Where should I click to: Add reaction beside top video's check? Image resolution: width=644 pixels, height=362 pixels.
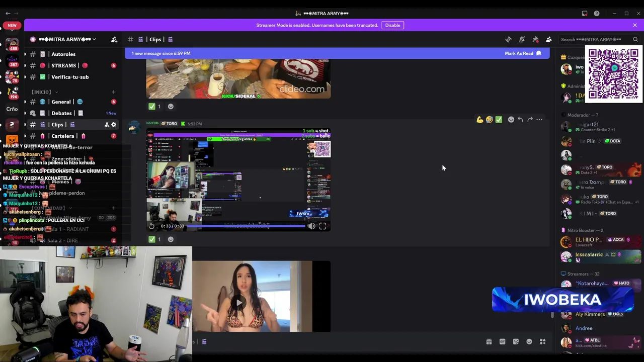point(171,106)
